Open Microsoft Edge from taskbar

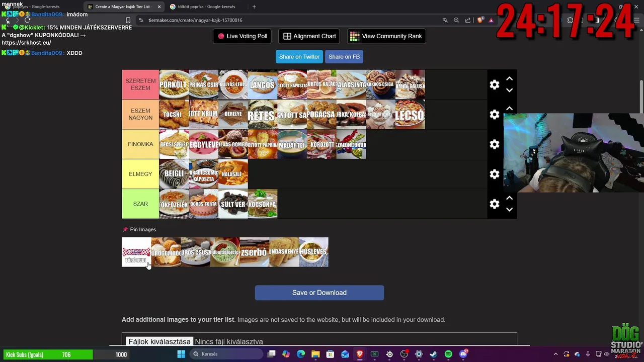(x=301, y=354)
